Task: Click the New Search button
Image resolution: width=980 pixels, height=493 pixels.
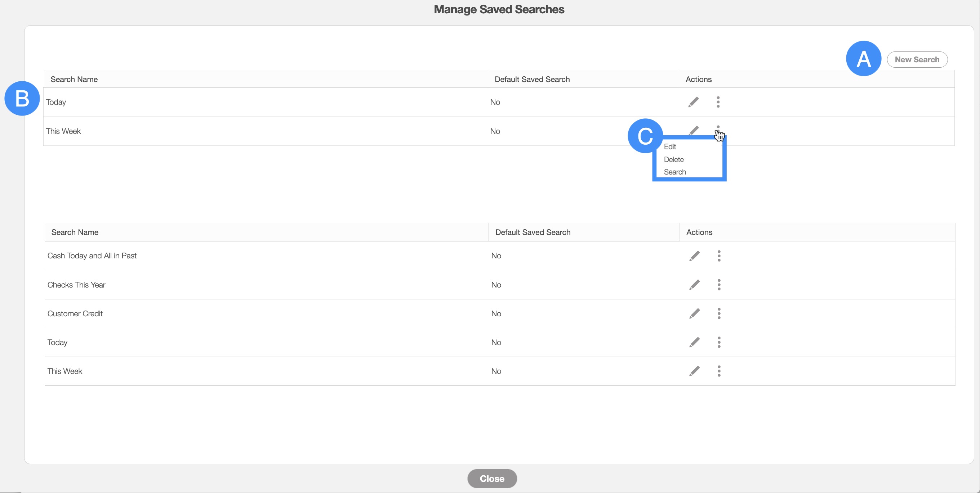Action: coord(917,60)
